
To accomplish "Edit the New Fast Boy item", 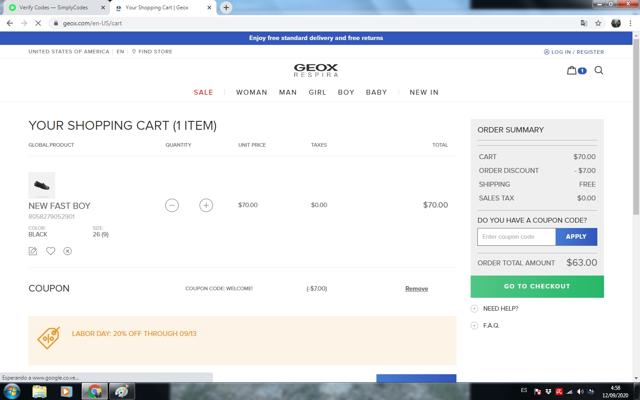I will pyautogui.click(x=33, y=251).
